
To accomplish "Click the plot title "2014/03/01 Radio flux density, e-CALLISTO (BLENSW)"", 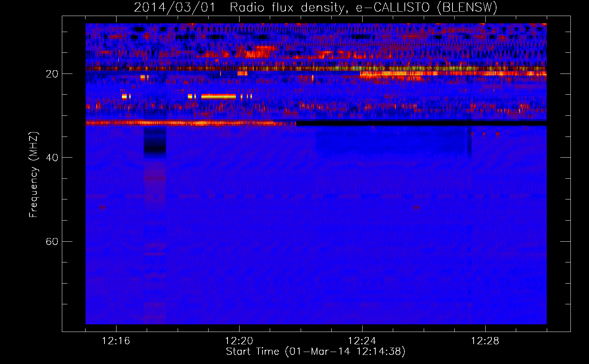I will [x=315, y=7].
